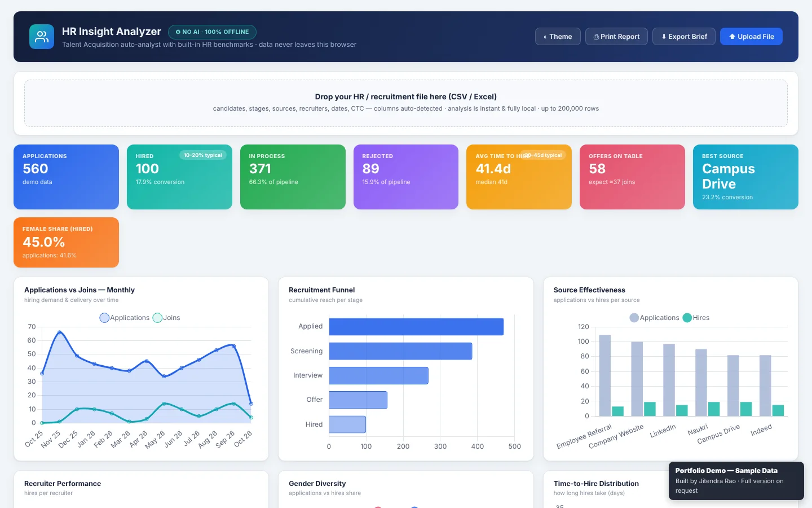Screen dimensions: 812x508
Task: Select the Rejected card showing 89
Action: point(406,177)
